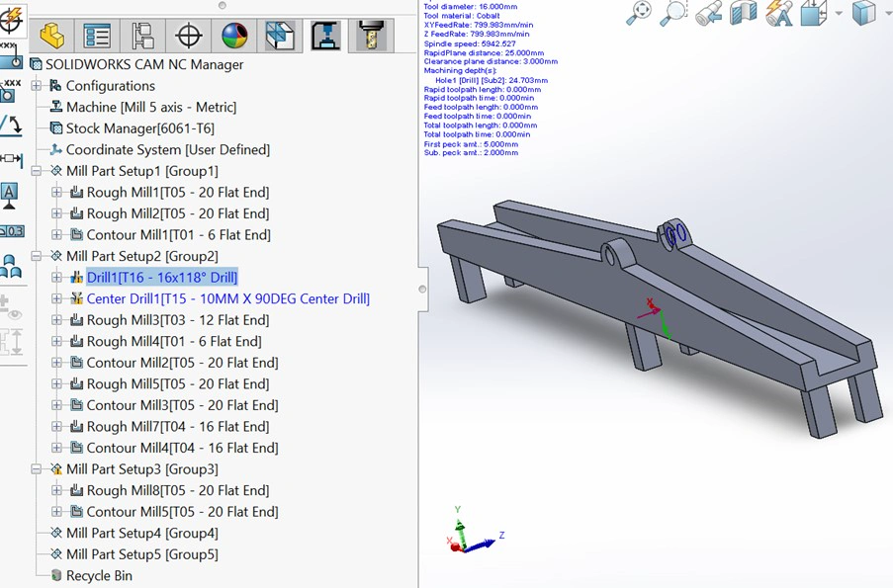Image resolution: width=893 pixels, height=588 pixels.
Task: Select Drill1[T16 - 16x118° Drill] operation
Action: [x=162, y=278]
